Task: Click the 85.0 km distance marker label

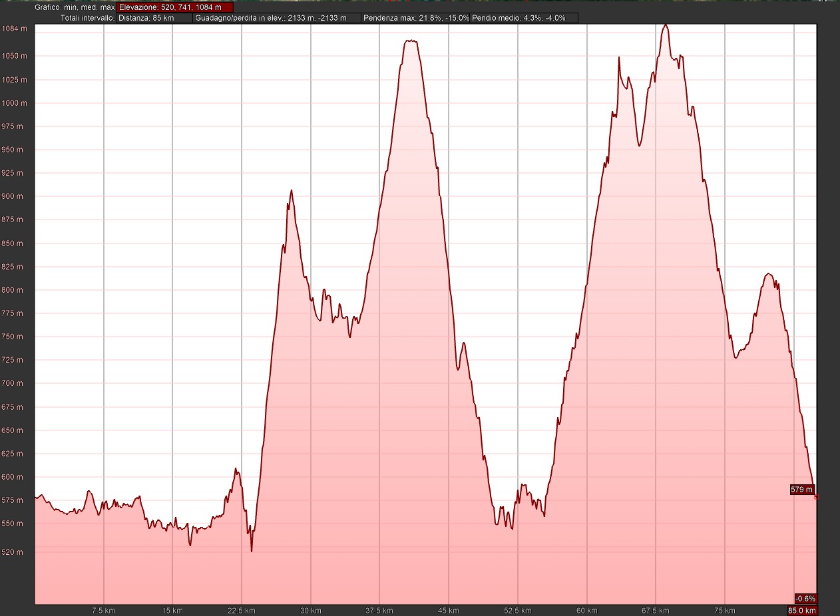Action: 802,611
